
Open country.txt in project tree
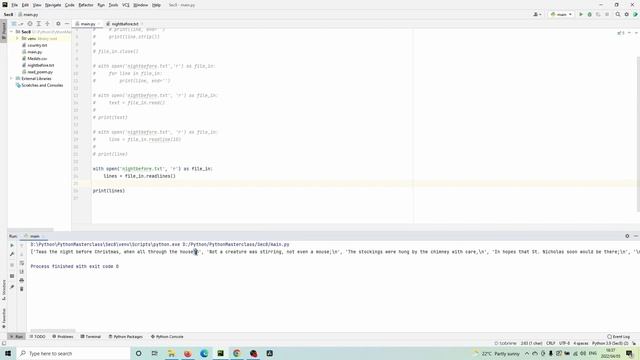[x=37, y=45]
